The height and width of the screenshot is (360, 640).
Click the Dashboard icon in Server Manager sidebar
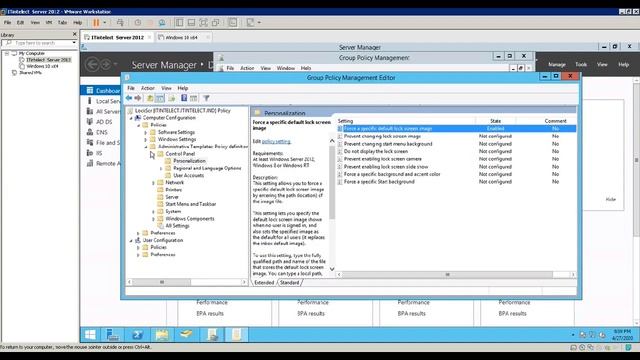click(90, 90)
